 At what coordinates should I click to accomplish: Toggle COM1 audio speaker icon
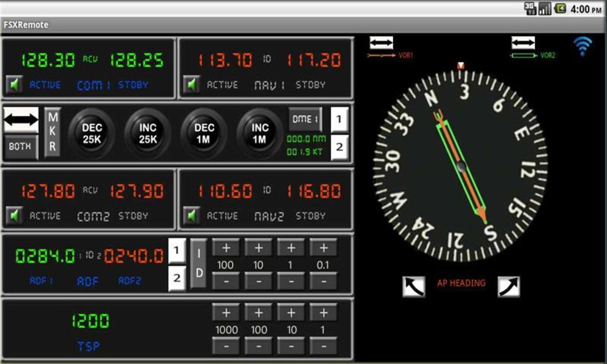coord(15,84)
